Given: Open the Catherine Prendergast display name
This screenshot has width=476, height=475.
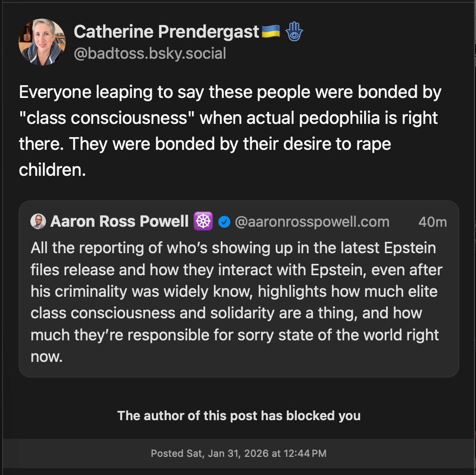Looking at the screenshot, I should (166, 32).
